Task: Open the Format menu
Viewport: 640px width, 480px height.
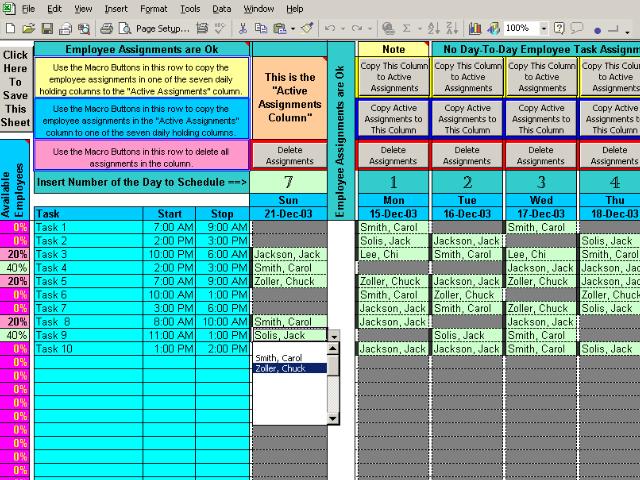Action: pos(153,9)
